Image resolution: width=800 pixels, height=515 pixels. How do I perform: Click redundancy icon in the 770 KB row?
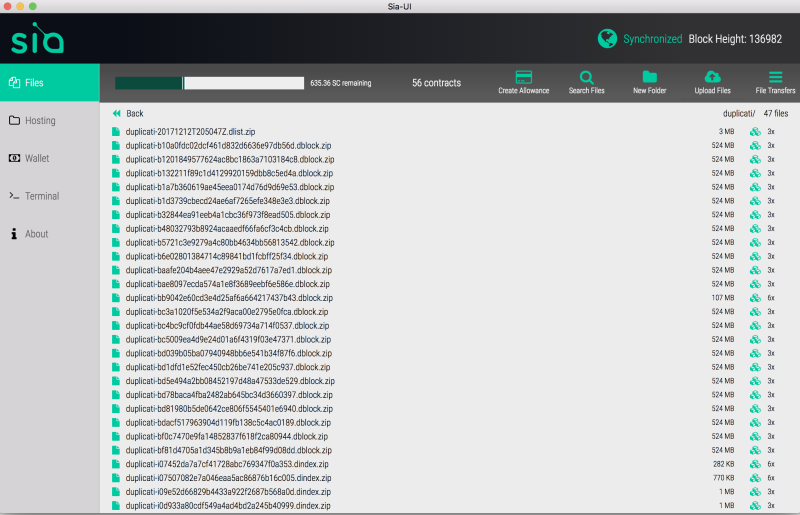tap(755, 478)
